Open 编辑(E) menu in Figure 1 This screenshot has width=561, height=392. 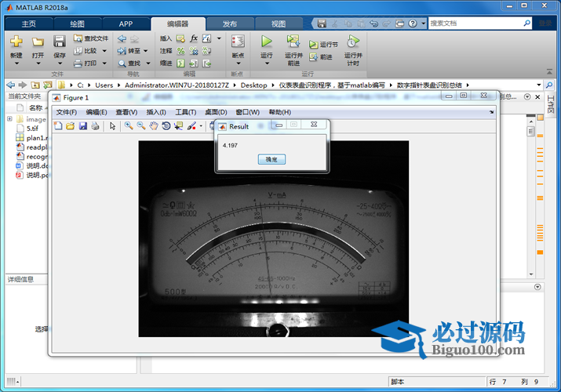(x=97, y=112)
